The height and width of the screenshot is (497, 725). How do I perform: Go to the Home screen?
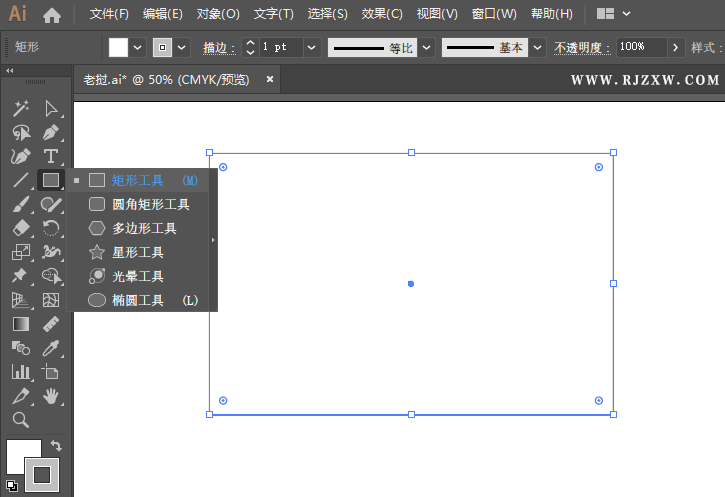click(x=52, y=15)
